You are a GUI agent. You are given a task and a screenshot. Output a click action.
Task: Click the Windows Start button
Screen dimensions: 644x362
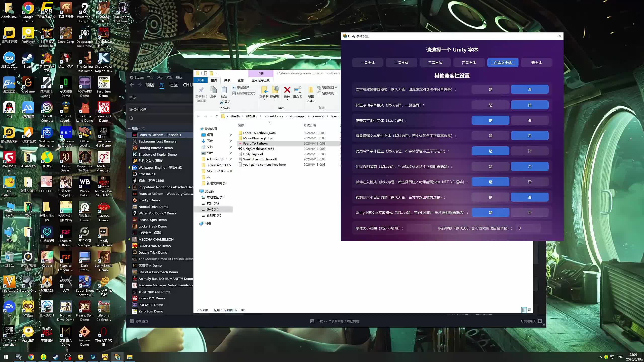6,357
